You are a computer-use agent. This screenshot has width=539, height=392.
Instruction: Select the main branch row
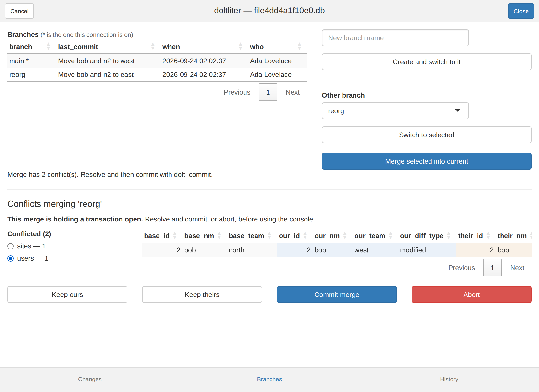click(x=157, y=61)
